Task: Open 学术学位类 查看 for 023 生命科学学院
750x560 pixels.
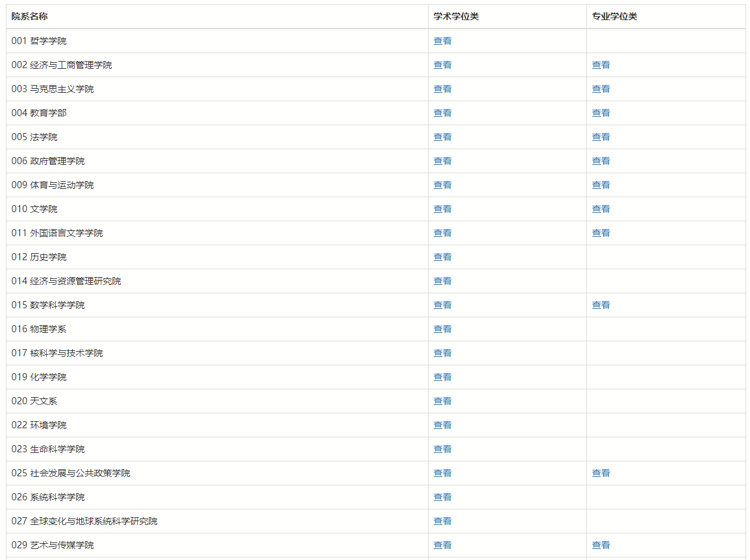Action: click(x=442, y=449)
